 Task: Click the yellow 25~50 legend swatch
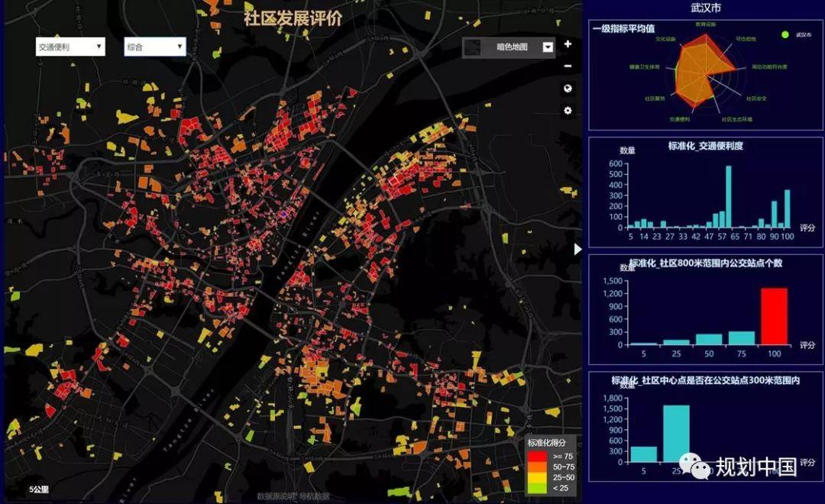tap(537, 478)
